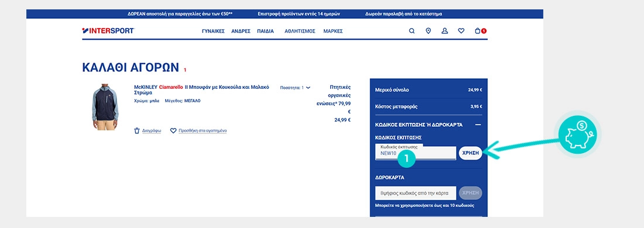Viewport: 644px width, 228px height.
Task: Click the Δωρεάν παραλαβή από το κατάστημα text
Action: [404, 14]
